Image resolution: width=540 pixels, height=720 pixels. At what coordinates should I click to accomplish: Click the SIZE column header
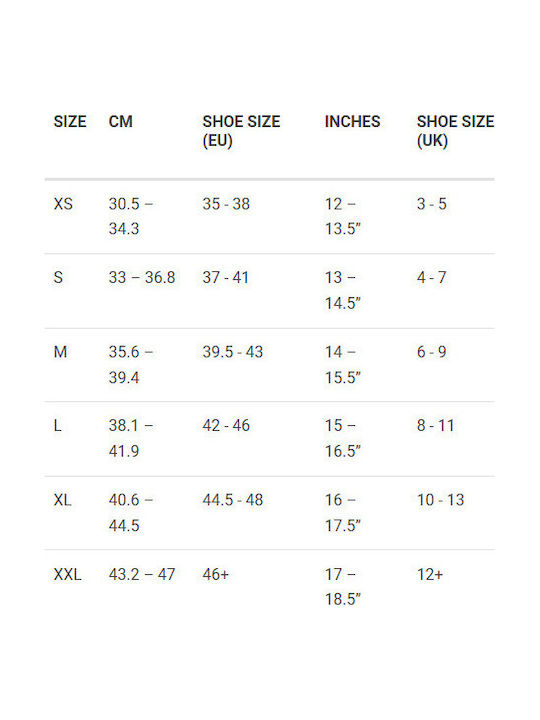[70, 122]
